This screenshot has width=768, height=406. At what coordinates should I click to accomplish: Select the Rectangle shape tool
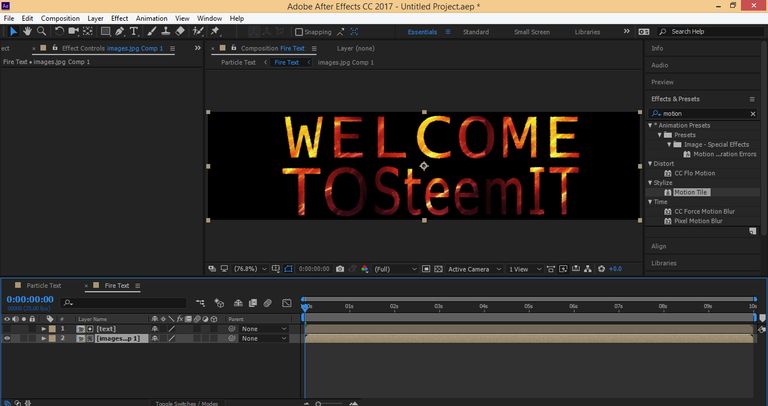pos(105,31)
